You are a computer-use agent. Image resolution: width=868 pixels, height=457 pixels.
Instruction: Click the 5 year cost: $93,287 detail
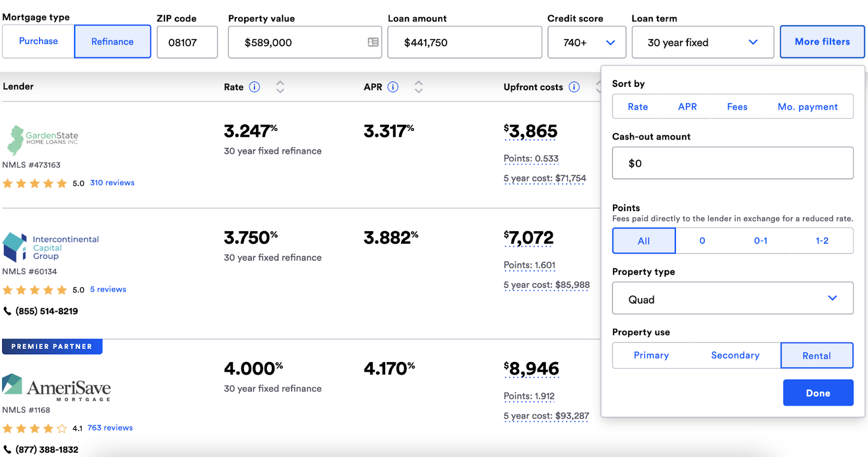tap(546, 416)
